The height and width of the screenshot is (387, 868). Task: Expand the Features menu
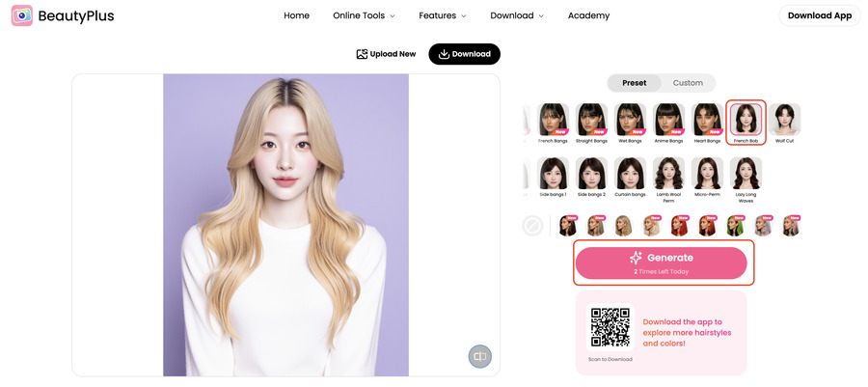coord(443,15)
